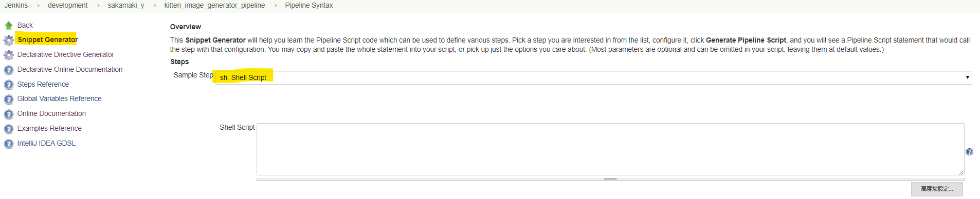Click the Steps Reference question mark icon
The height and width of the screenshot is (199, 980).
point(9,85)
